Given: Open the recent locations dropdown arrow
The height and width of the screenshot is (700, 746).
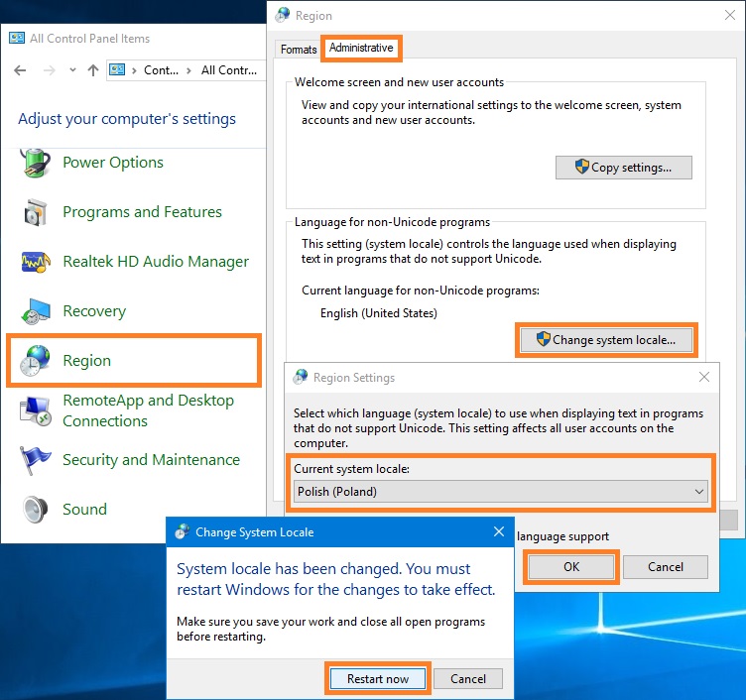Looking at the screenshot, I should 72,70.
